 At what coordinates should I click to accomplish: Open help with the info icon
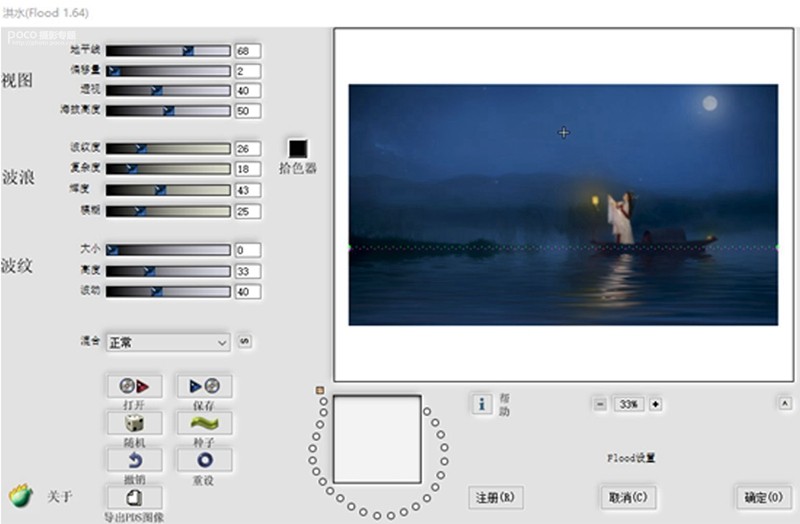click(482, 404)
